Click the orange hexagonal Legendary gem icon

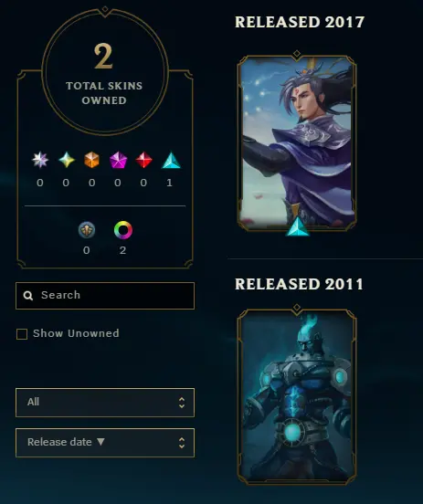91,160
